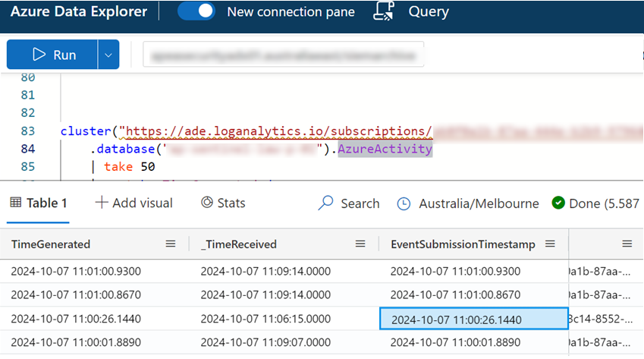Click the Azure Data Explorer title
This screenshot has height=359, width=644.
78,11
